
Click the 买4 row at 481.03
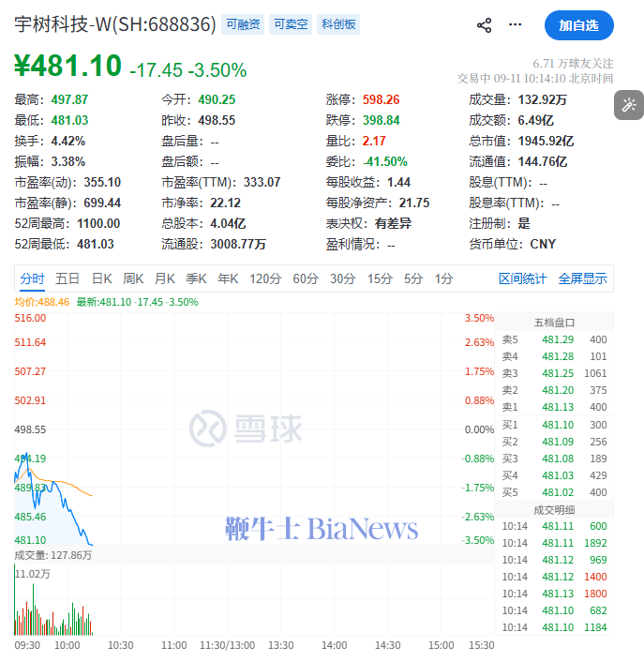pos(554,475)
